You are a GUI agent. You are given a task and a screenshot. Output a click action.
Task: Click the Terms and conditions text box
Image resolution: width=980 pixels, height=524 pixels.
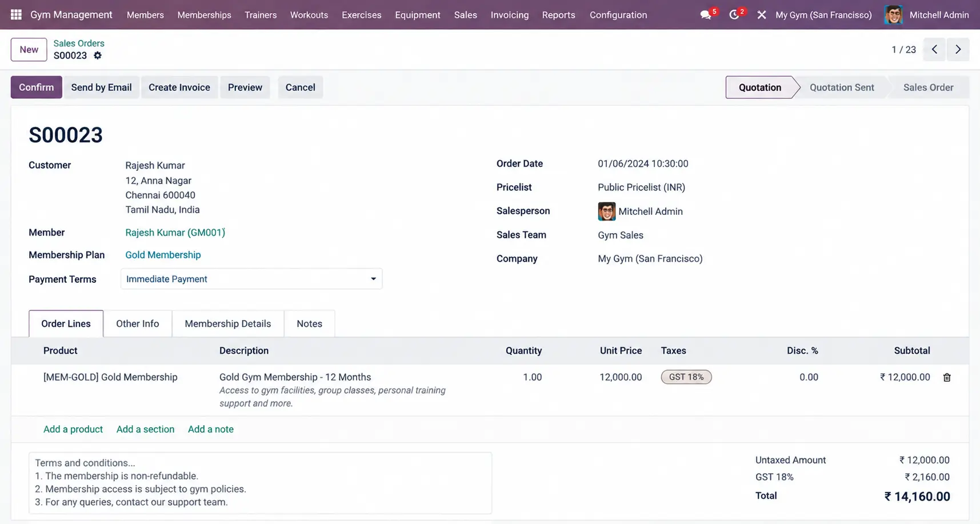click(x=260, y=483)
